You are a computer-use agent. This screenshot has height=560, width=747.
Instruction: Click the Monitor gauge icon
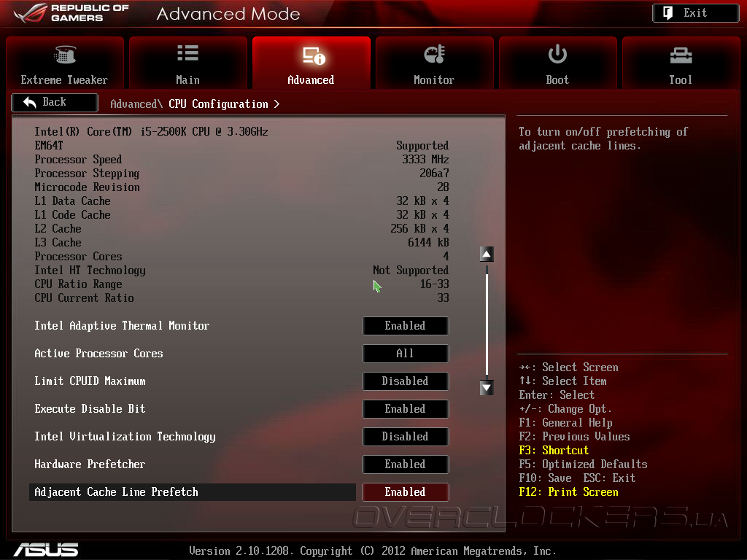click(434, 54)
